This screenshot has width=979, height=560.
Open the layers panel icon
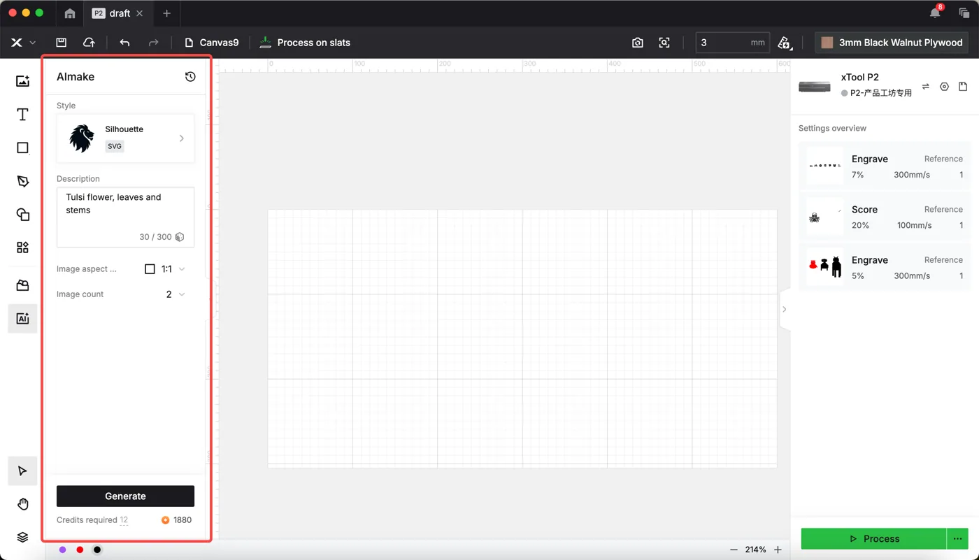point(22,537)
